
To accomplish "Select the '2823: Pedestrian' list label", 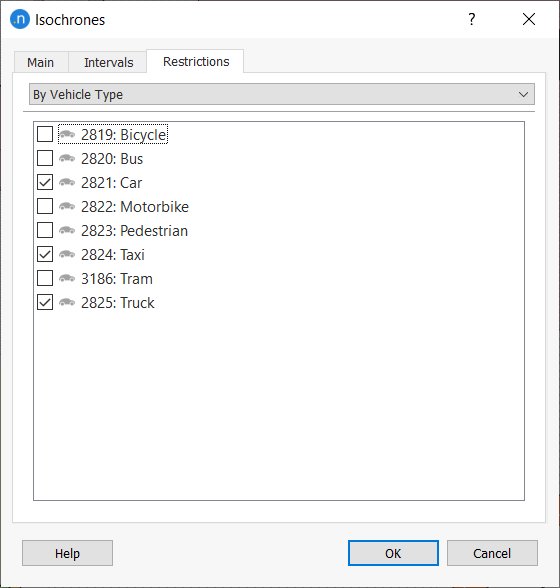I will tap(134, 231).
